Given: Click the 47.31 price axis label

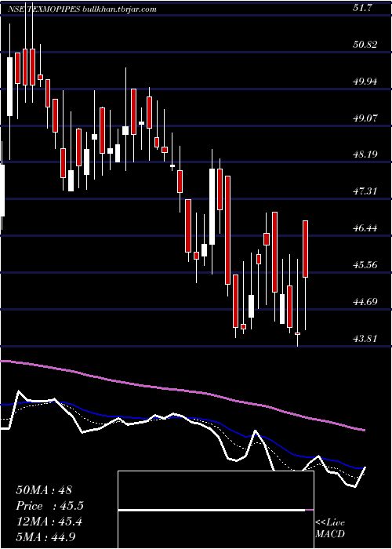Looking at the screenshot, I should [365, 191].
